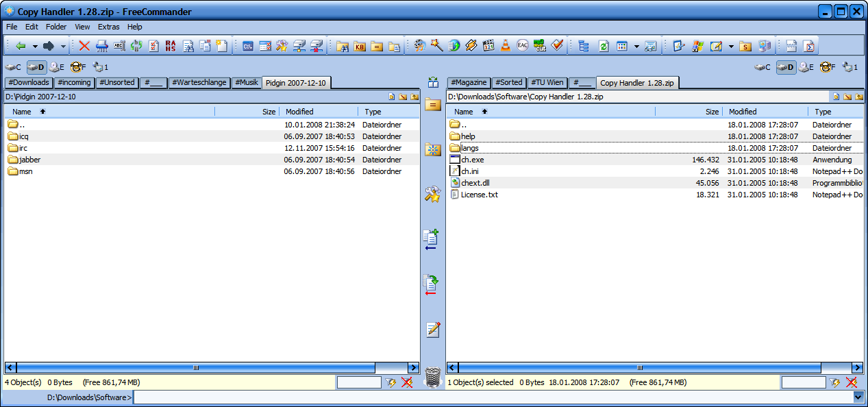The image size is (868, 407).
Task: Select network drive 1 in the right panel
Action: 850,67
